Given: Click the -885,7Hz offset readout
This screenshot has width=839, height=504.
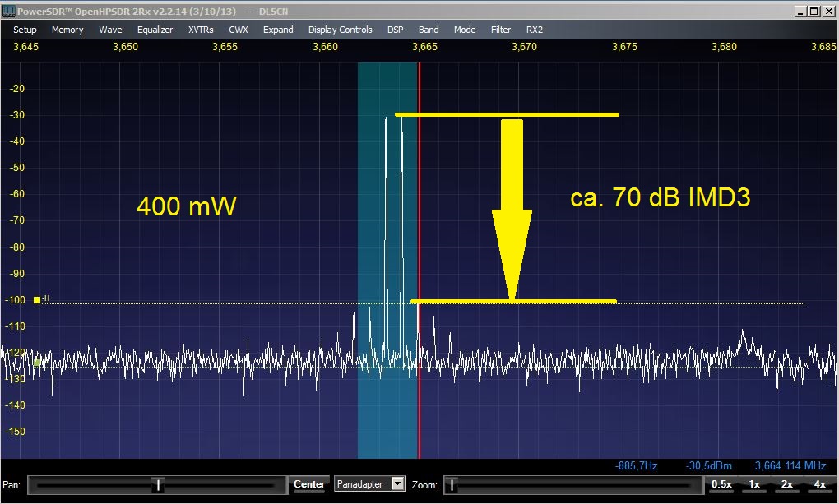Looking at the screenshot, I should point(636,465).
